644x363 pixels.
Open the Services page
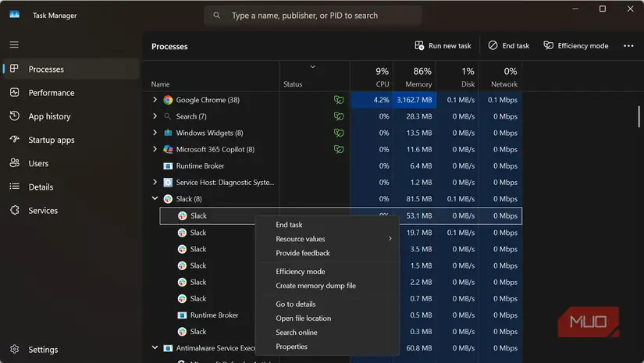[43, 210]
